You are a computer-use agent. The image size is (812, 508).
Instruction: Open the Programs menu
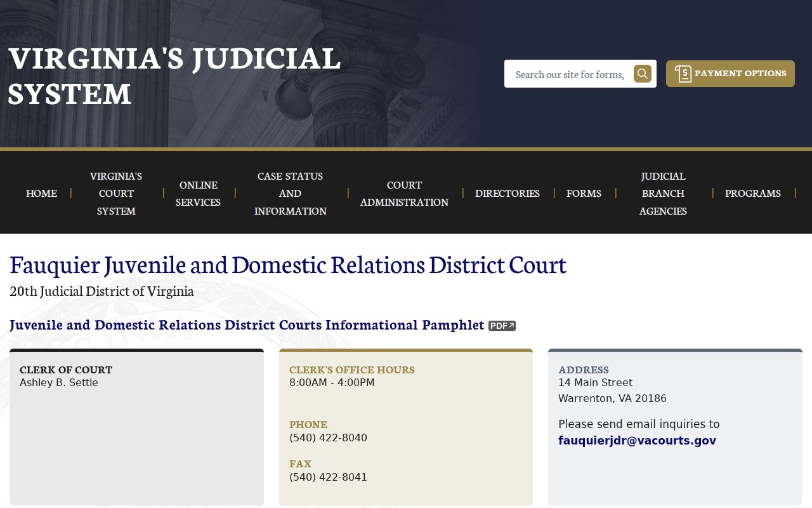pos(753,193)
